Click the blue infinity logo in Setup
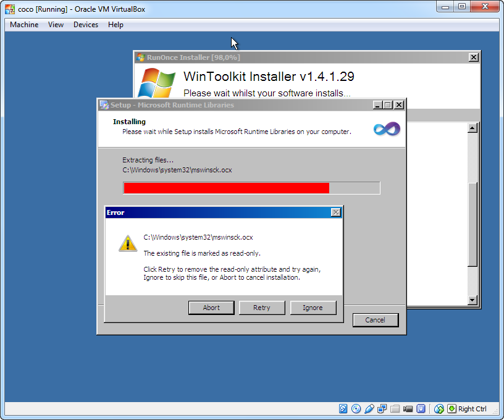Image resolution: width=504 pixels, height=420 pixels. (387, 129)
